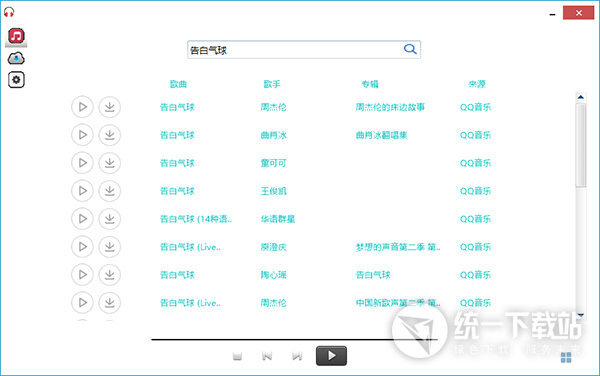This screenshot has height=376, width=600.
Task: Click the 歌手 column header
Action: coord(272,84)
